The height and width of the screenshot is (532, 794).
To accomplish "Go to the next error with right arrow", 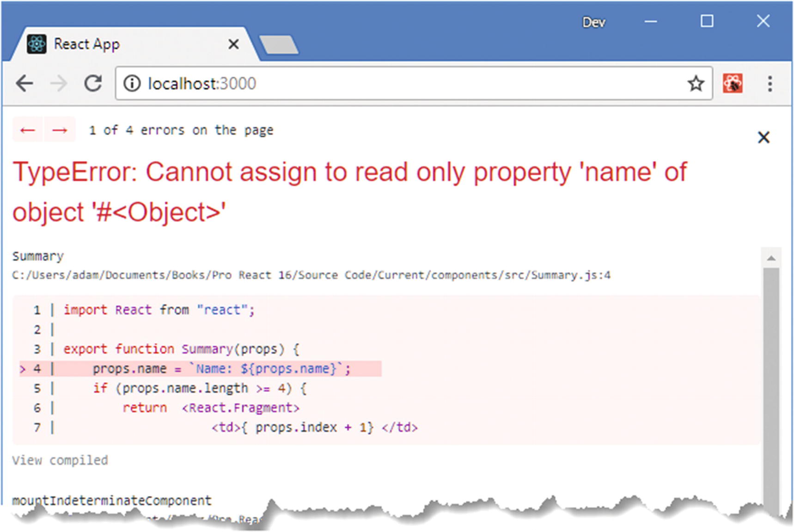I will point(60,130).
